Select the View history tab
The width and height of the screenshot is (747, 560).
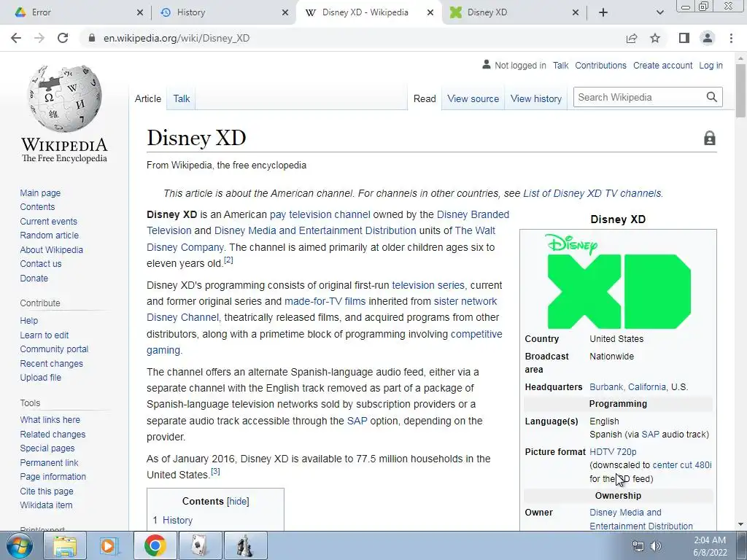point(536,98)
